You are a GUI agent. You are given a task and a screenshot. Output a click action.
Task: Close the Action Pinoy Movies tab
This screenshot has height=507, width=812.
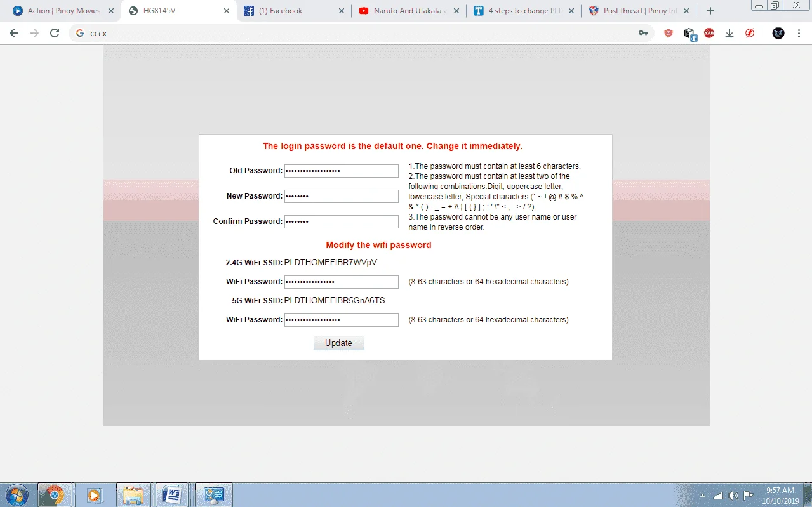[111, 11]
